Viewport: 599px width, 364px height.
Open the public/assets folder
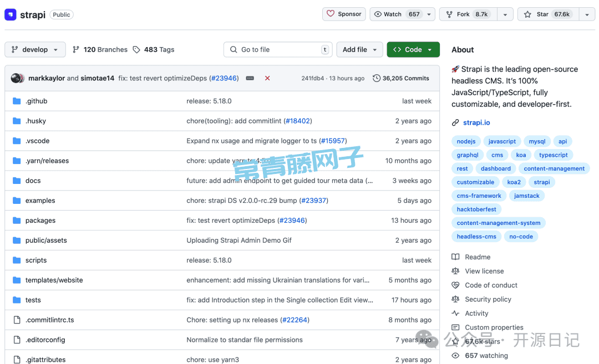coord(46,240)
